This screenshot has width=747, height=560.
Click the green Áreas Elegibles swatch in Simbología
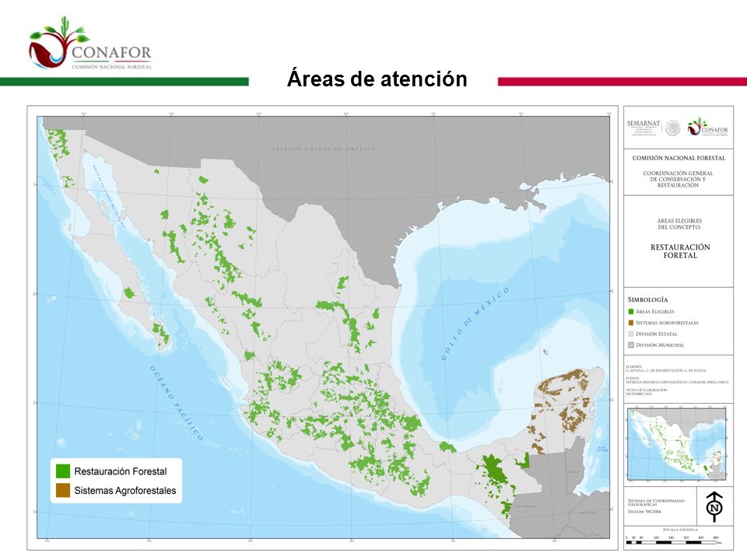click(631, 311)
